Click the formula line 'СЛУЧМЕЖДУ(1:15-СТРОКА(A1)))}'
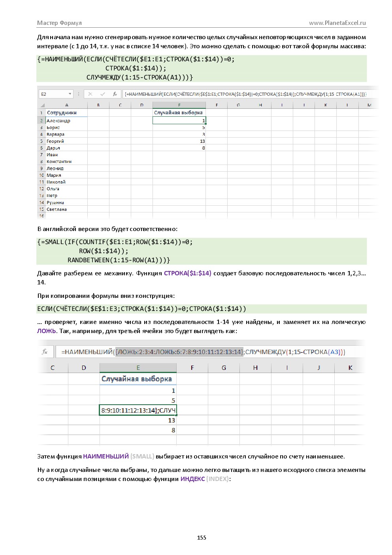 139,78
